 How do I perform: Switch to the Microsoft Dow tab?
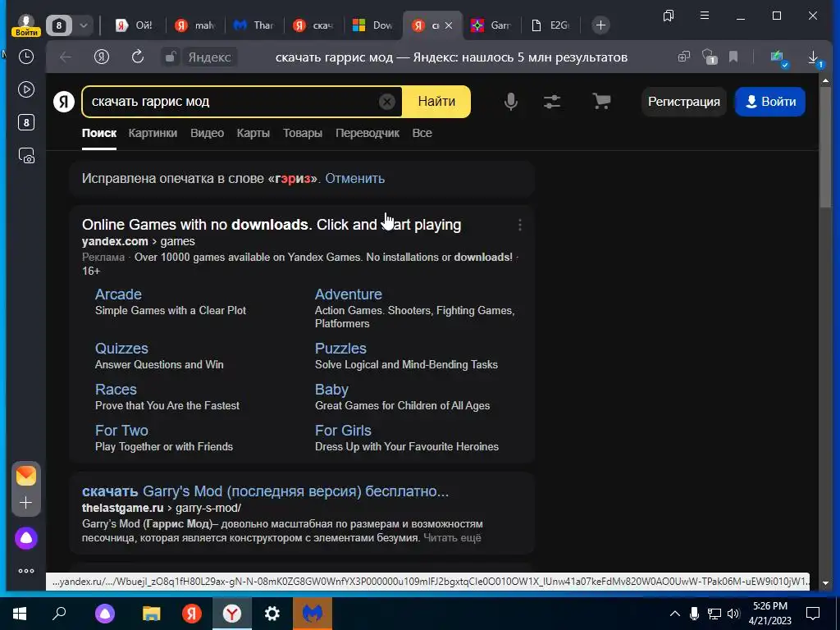coord(373,25)
